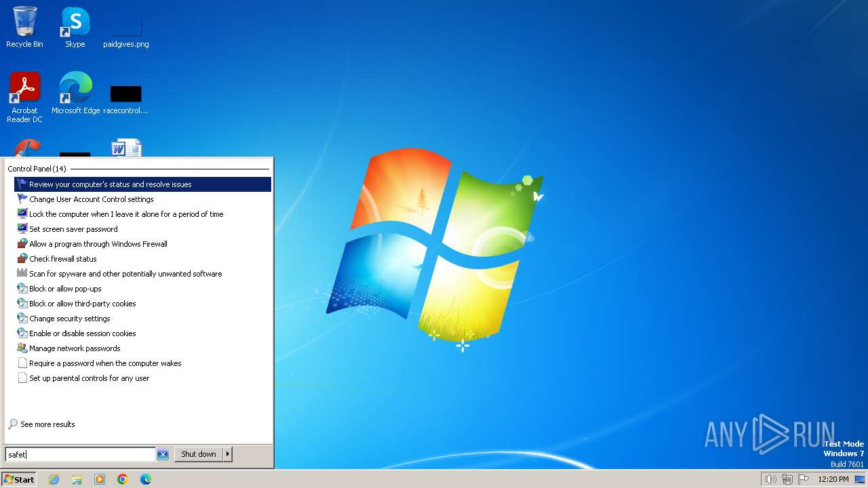Open Action Center flag tray icon
Screen dimensions: 868x488
[804, 479]
